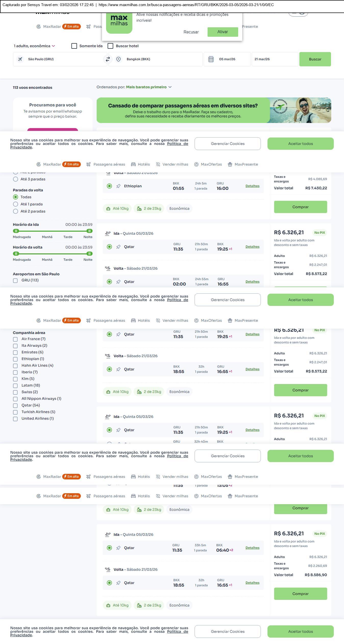The height and width of the screenshot is (644, 344).
Task: Click the location pin icon in Bangkok field
Action: point(118,59)
